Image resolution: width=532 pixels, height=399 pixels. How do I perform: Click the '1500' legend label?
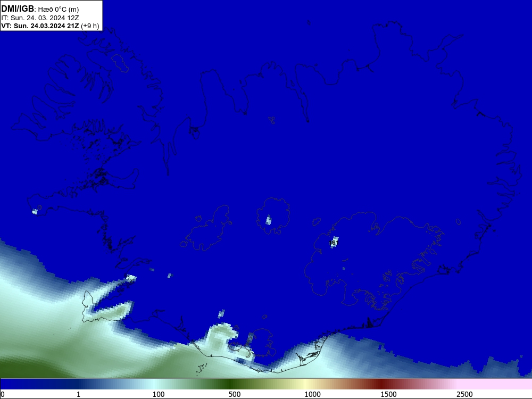click(388, 394)
